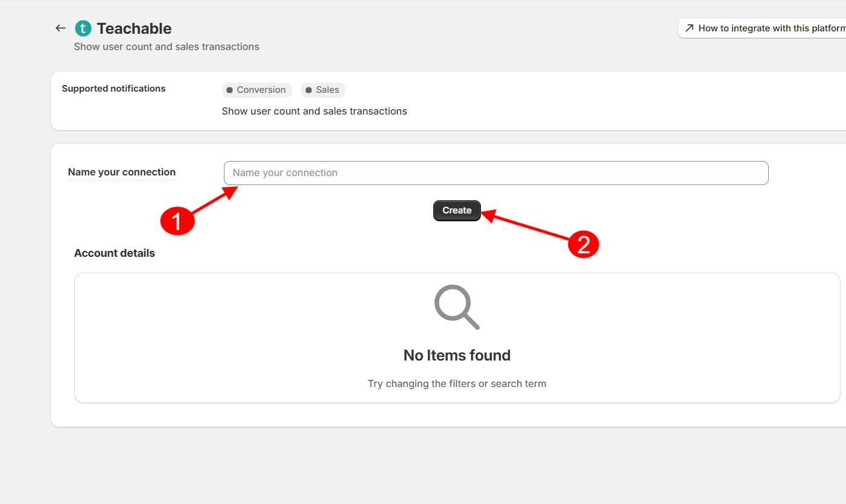Screen dimensions: 846x504
Task: Select the Sales notification badge text
Action: click(x=328, y=90)
